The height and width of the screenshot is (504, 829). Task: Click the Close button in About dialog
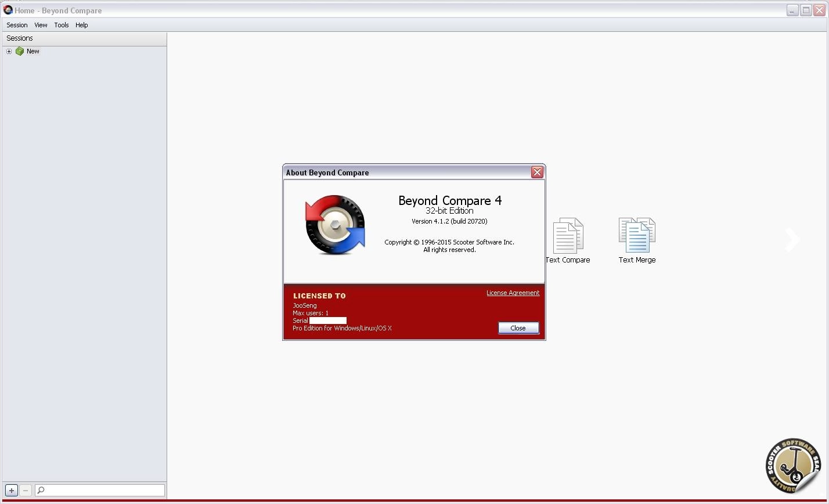click(518, 328)
